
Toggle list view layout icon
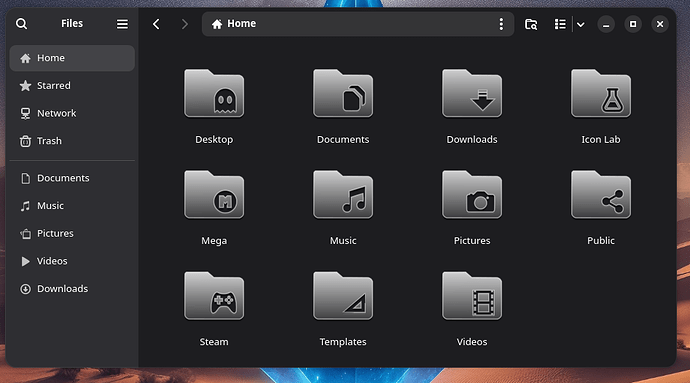click(x=560, y=24)
